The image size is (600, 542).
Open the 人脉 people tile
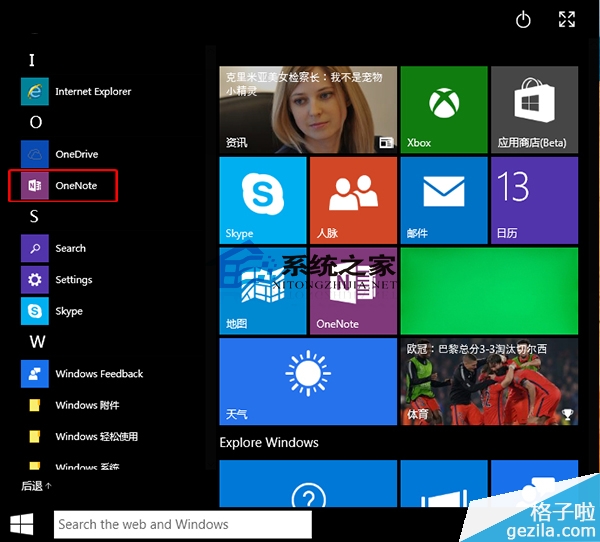[354, 201]
